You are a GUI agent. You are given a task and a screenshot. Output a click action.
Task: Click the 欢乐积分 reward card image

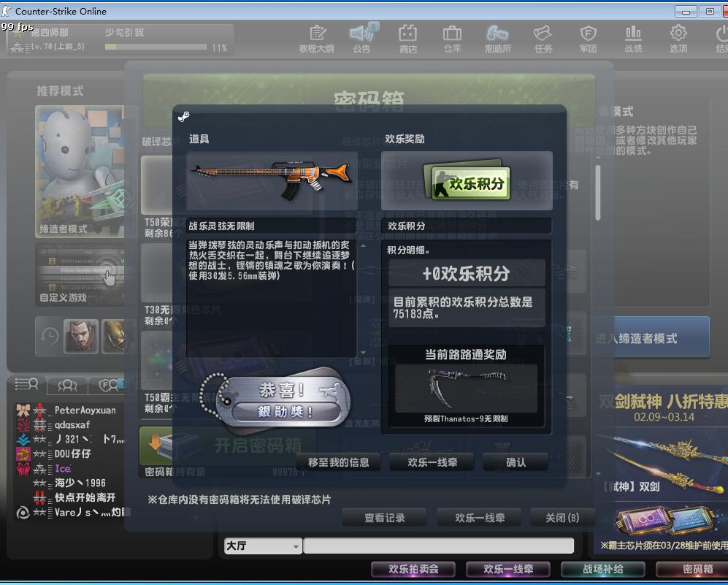click(467, 181)
